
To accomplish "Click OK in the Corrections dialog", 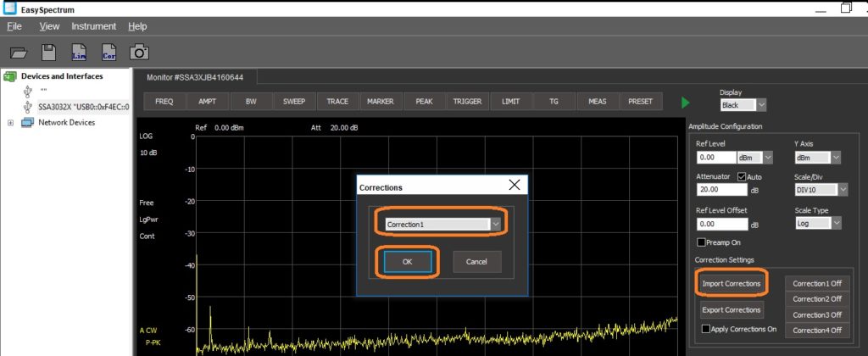I will (x=407, y=262).
